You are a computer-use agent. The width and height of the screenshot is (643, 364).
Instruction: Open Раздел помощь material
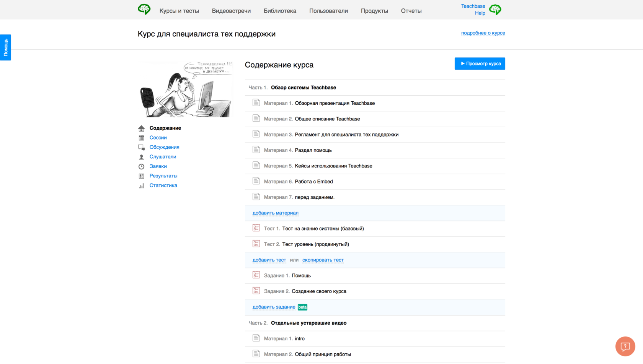pos(313,150)
